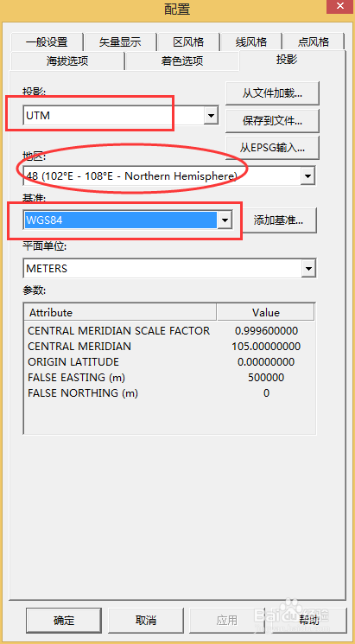The width and height of the screenshot is (355, 644).
Task: Expand the 投影 UTM dropdown arrow
Action: coord(211,116)
